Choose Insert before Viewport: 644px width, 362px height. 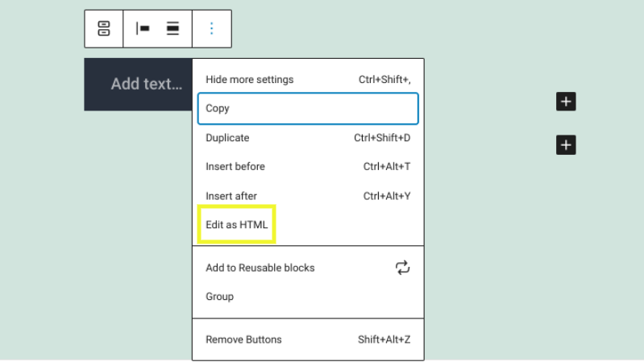(235, 167)
